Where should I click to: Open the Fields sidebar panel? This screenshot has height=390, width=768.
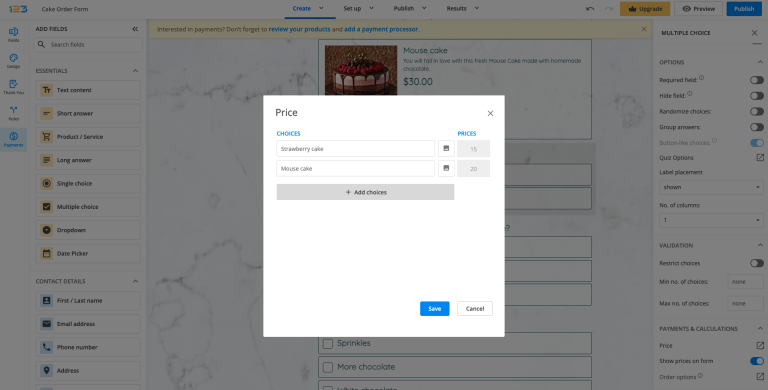14,35
